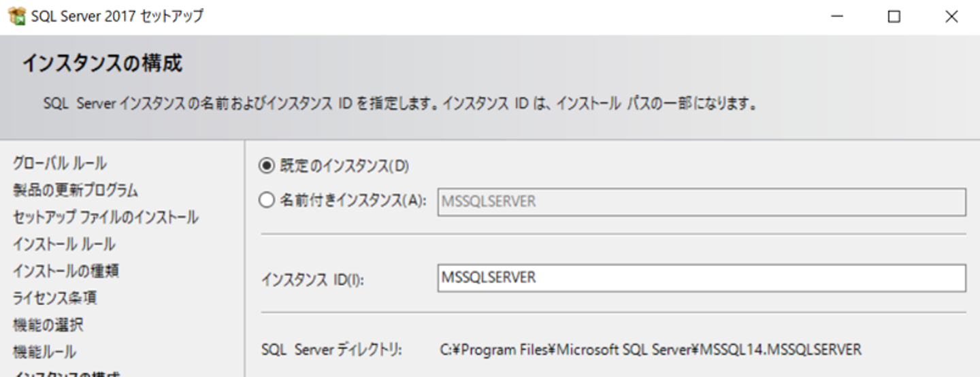
Task: Go to 機能の選択 step
Action: point(48,325)
